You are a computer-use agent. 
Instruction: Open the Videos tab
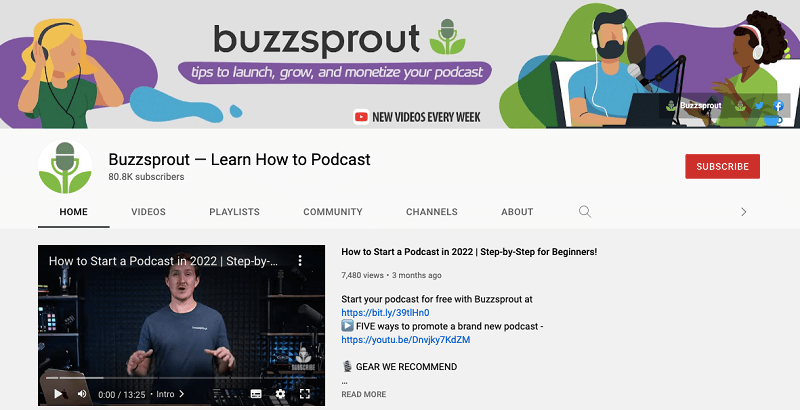click(x=148, y=212)
